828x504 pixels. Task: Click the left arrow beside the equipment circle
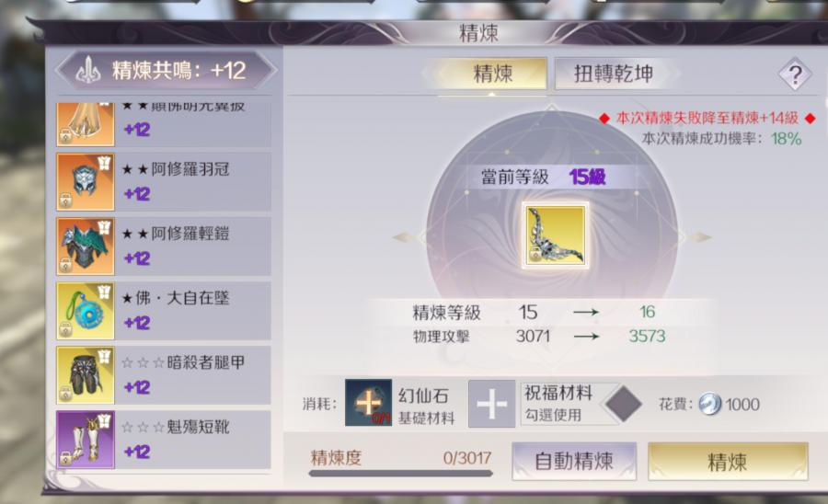pyautogui.click(x=405, y=237)
